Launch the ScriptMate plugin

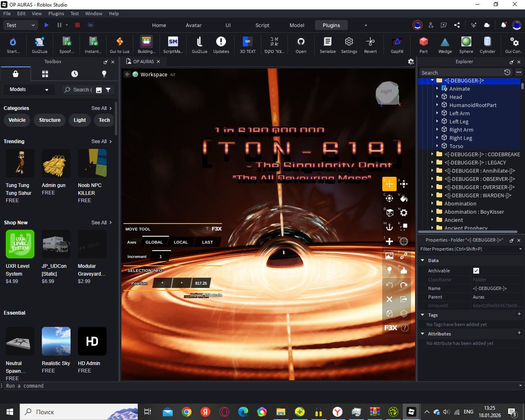(173, 44)
